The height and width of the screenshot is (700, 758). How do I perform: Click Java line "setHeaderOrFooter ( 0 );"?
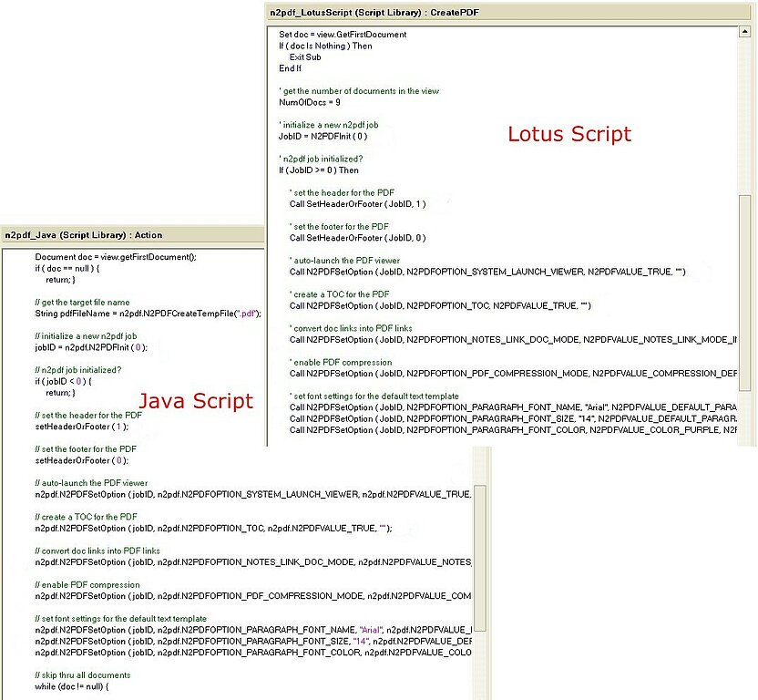coord(82,460)
